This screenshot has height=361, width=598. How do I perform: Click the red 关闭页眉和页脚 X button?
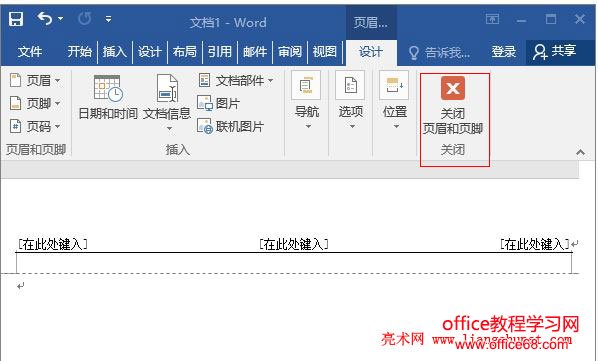(x=453, y=88)
